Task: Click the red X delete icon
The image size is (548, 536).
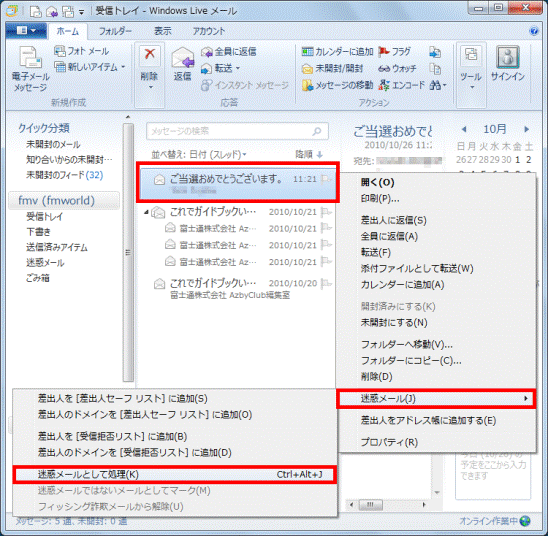Action: click(x=150, y=55)
